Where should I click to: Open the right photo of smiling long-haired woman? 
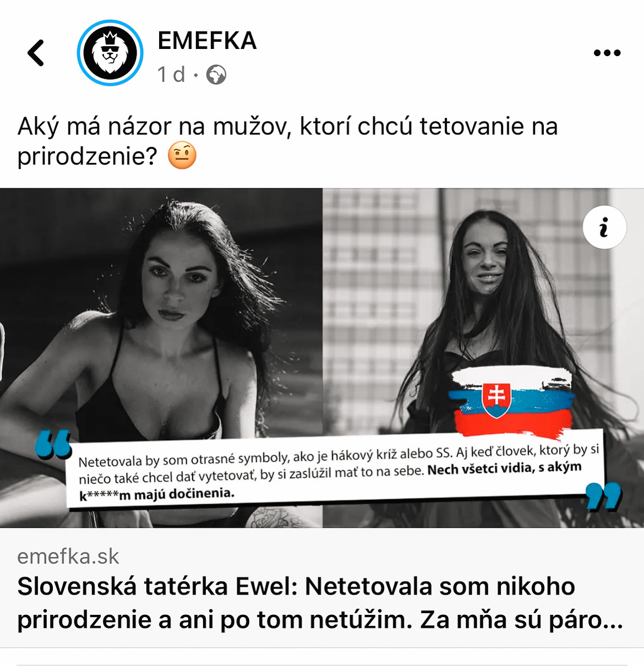point(483,358)
